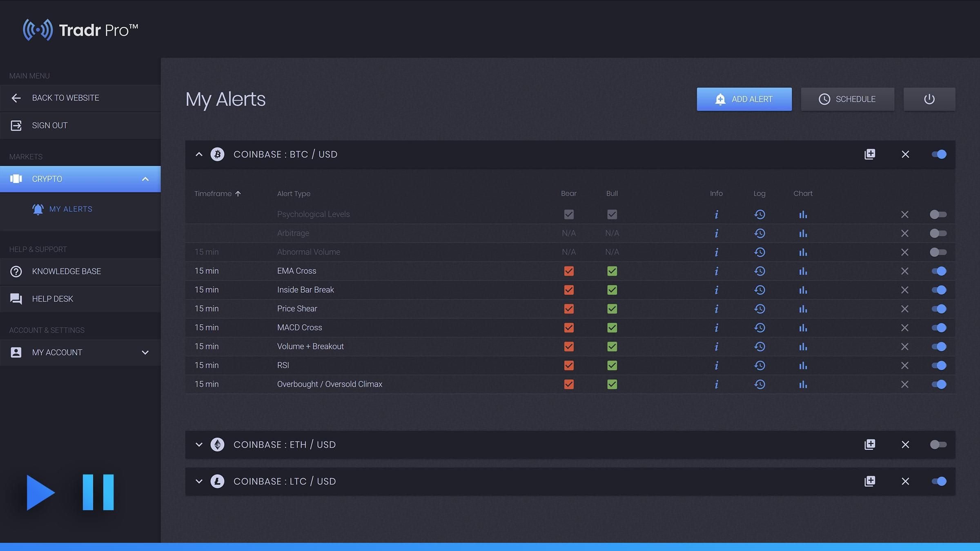The width and height of the screenshot is (980, 551).
Task: Select SIGN OUT in main menu
Action: (80, 125)
